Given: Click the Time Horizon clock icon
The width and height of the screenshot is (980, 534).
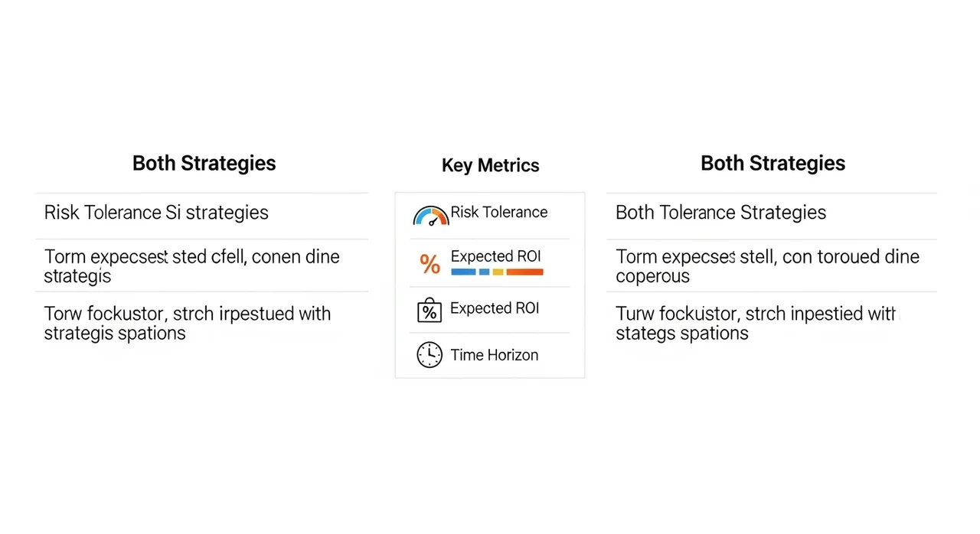Looking at the screenshot, I should (430, 354).
